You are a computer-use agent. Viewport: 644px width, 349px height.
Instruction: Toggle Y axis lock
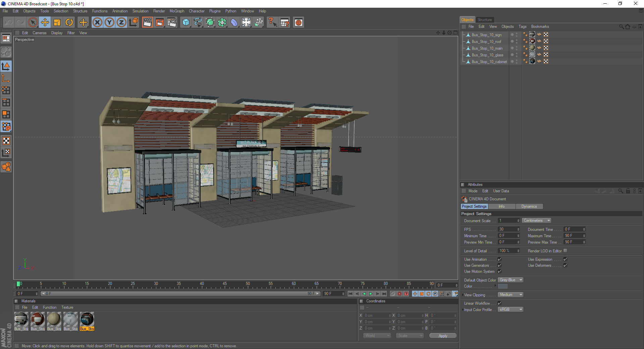pyautogui.click(x=109, y=22)
